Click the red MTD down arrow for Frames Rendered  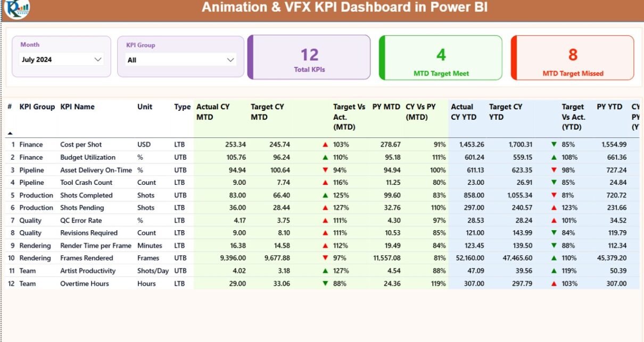pos(325,258)
